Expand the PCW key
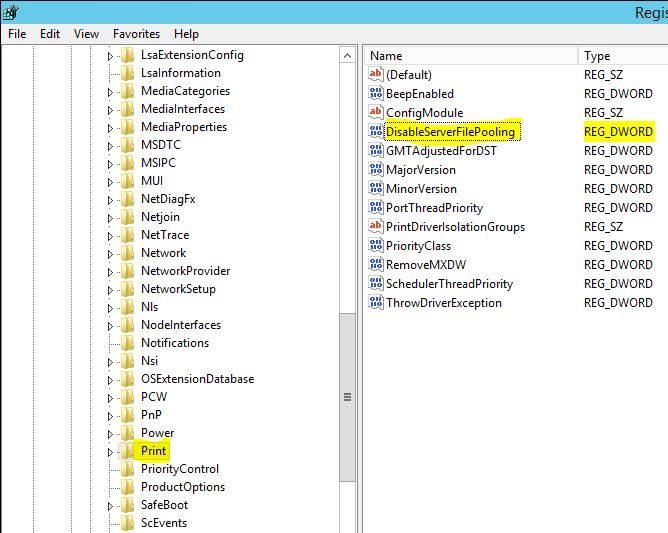This screenshot has height=533, width=668. pos(110,398)
